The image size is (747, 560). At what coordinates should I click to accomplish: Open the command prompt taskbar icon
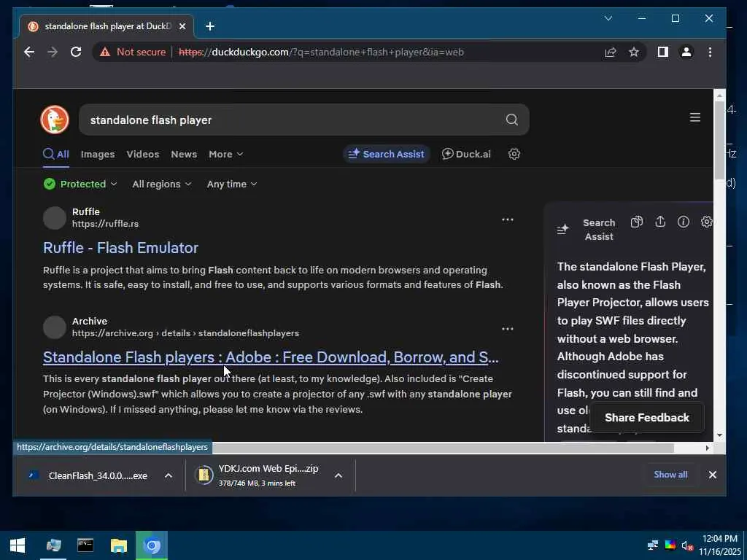tap(86, 545)
